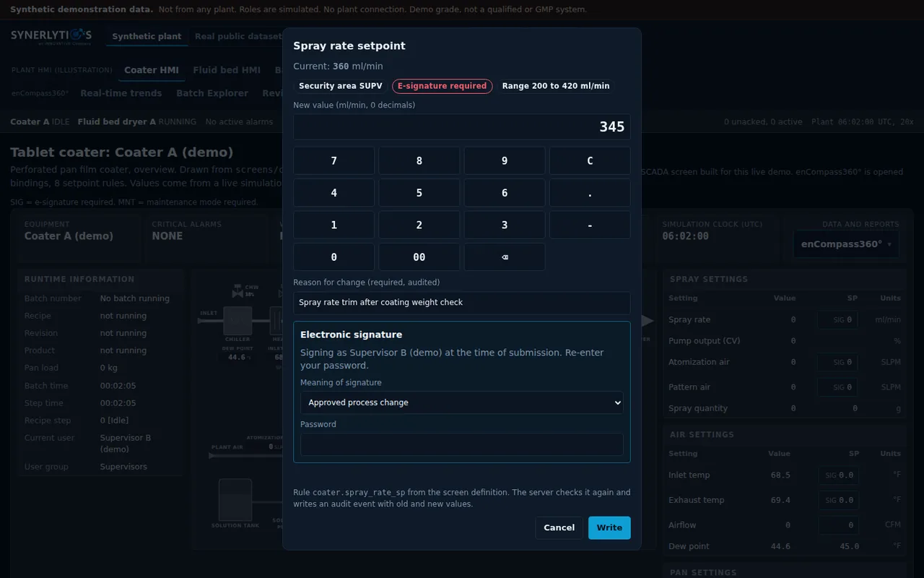Edit the Reason for change text field

(x=462, y=303)
